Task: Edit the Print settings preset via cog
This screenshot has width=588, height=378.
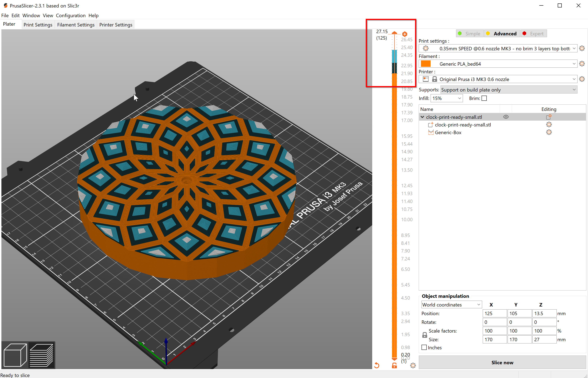Action: 582,48
